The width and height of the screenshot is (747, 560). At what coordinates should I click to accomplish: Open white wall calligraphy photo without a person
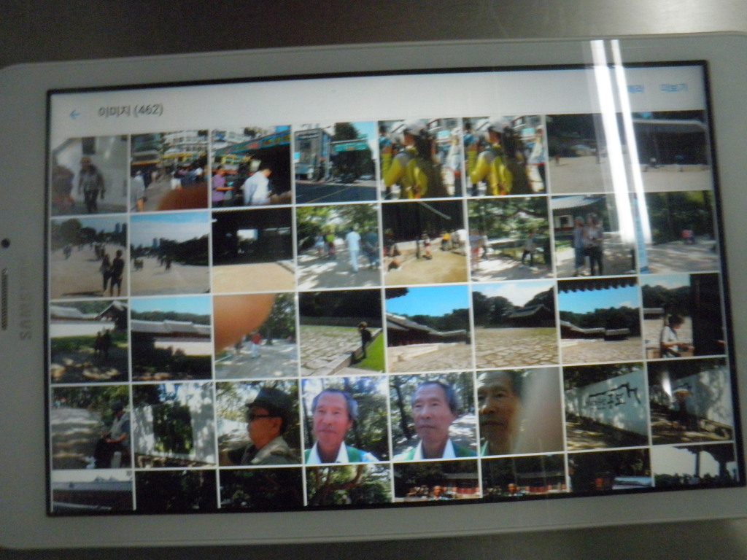click(x=605, y=408)
